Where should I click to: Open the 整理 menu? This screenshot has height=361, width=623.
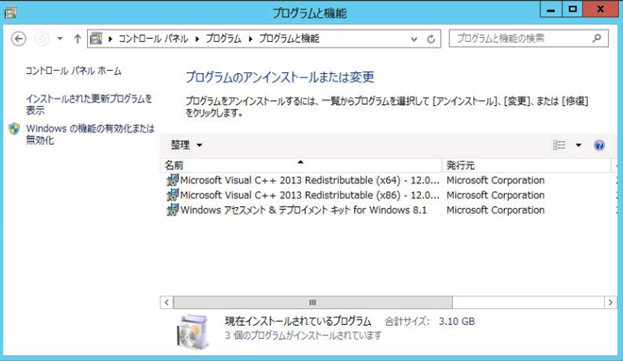tap(186, 145)
